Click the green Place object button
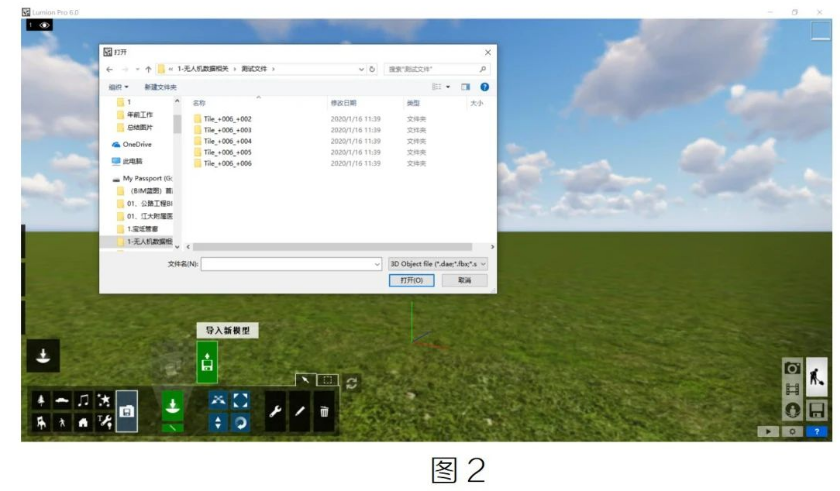840x491 pixels. 172,405
